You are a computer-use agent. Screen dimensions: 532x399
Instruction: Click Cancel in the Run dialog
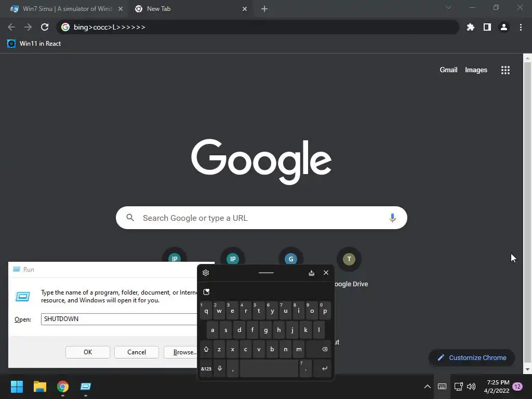click(x=137, y=352)
